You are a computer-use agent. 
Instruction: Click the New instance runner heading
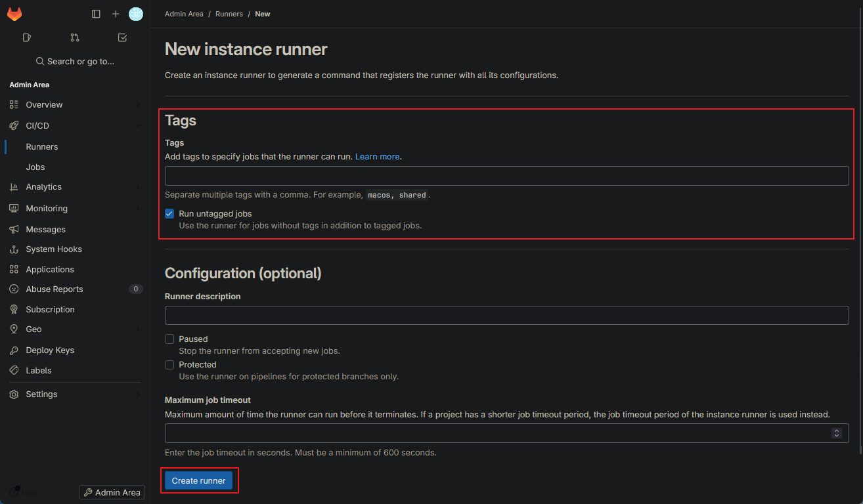246,49
